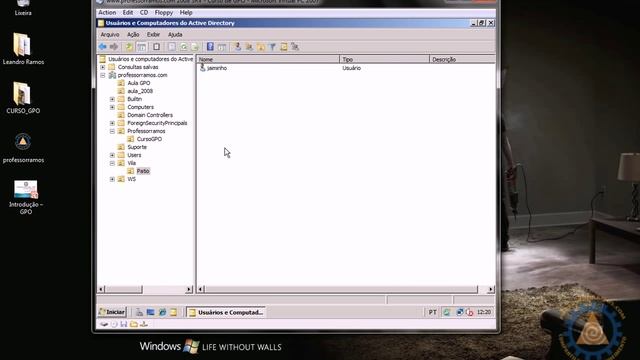This screenshot has height=360, width=640.
Task: Open the Arquivo menu
Action: point(110,35)
